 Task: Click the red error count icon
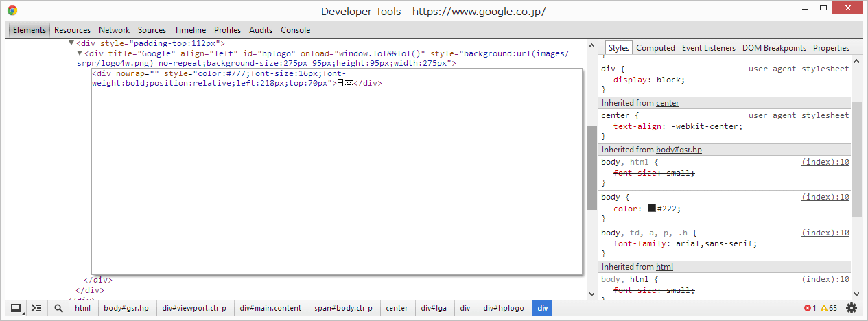tap(808, 308)
